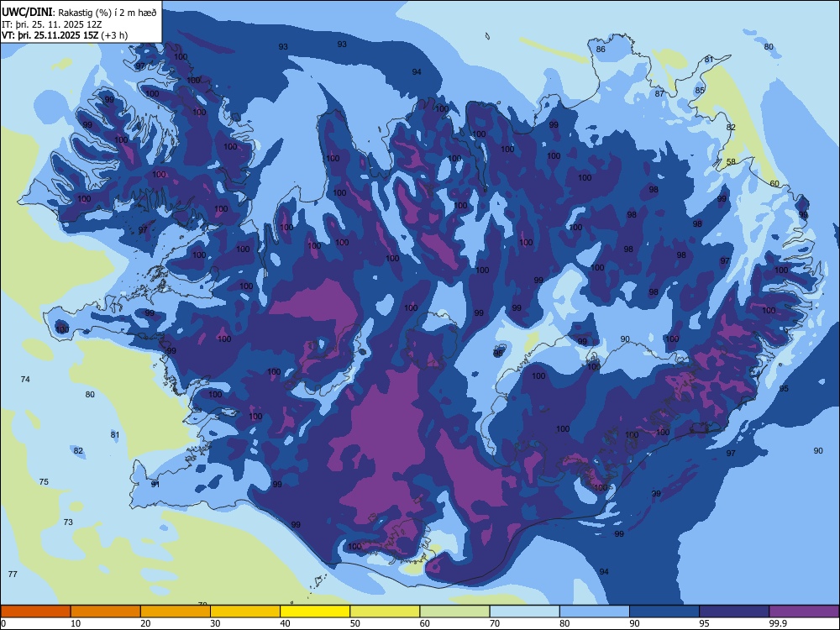Pick the light green 60–70 legend swatch
Image resolution: width=840 pixels, height=630 pixels.
[x=454, y=612]
